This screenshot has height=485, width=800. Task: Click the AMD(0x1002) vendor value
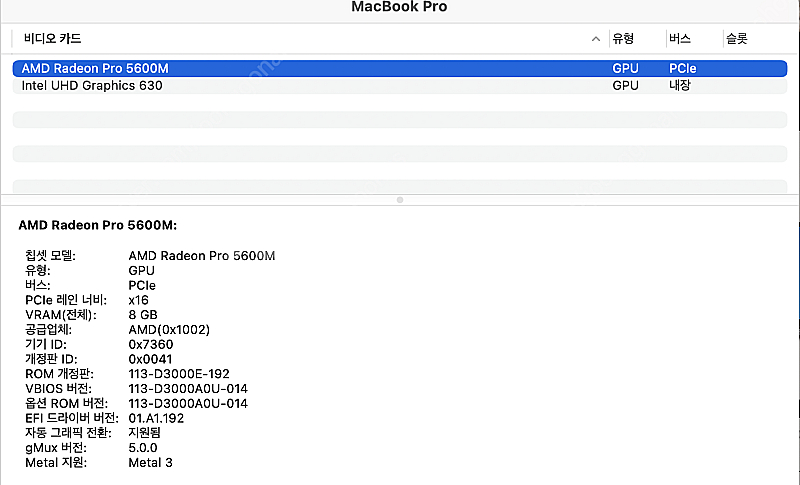[x=169, y=330]
